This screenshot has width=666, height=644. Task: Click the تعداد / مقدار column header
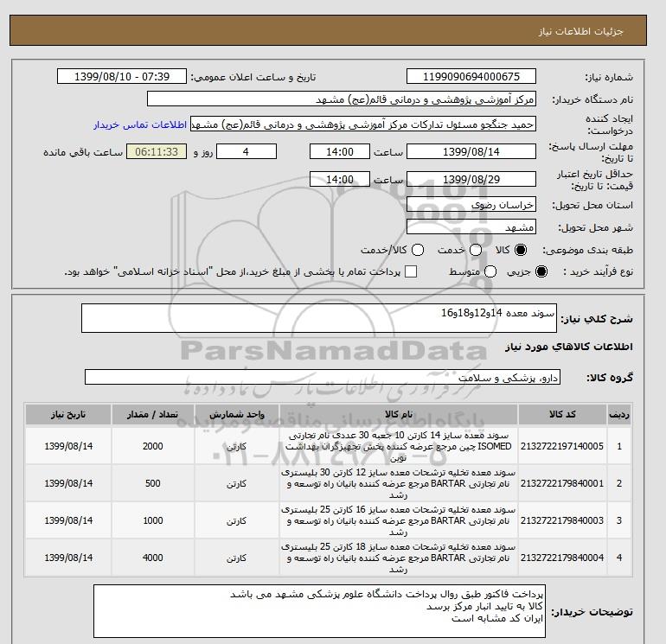pos(153,415)
